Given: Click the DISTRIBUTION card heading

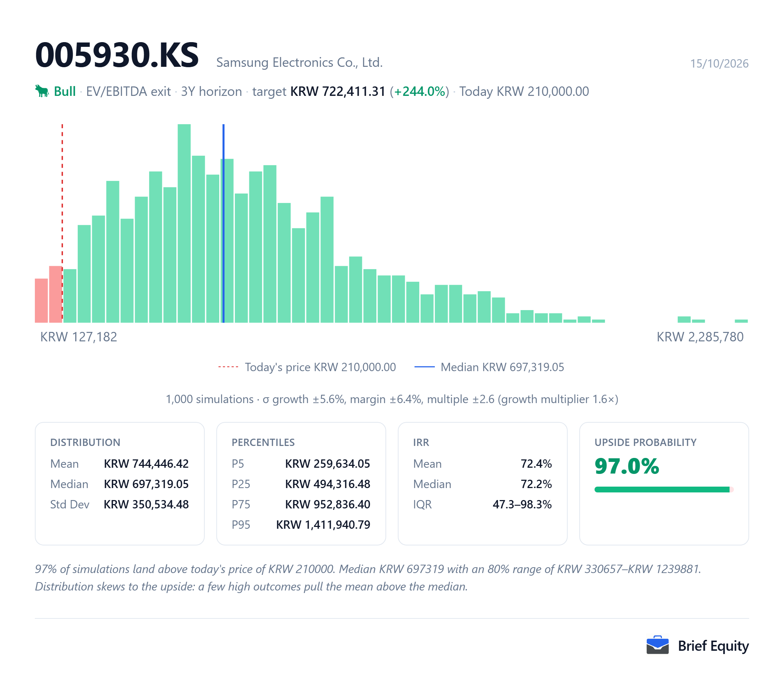Looking at the screenshot, I should [85, 442].
